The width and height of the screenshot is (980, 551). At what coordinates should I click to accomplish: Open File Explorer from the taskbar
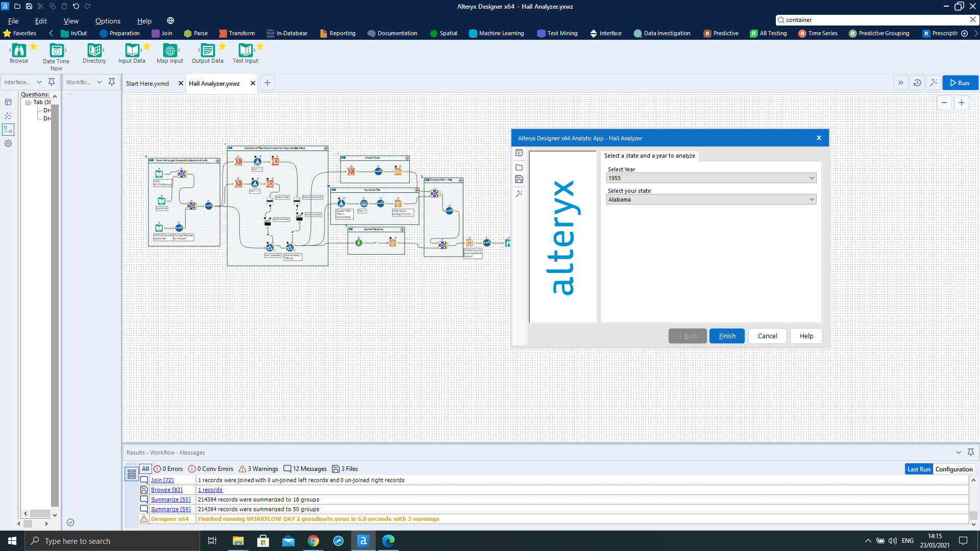tap(238, 541)
